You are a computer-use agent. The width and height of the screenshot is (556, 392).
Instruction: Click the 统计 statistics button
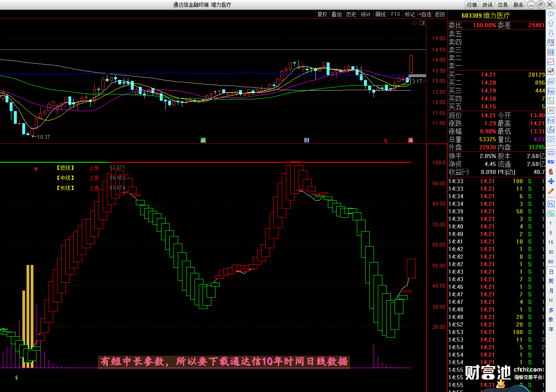pyautogui.click(x=366, y=14)
